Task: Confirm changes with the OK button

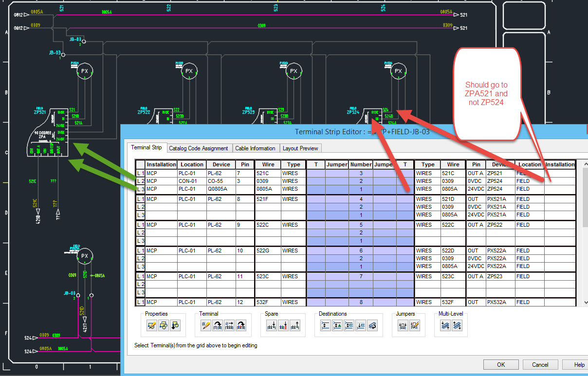Action: [500, 364]
